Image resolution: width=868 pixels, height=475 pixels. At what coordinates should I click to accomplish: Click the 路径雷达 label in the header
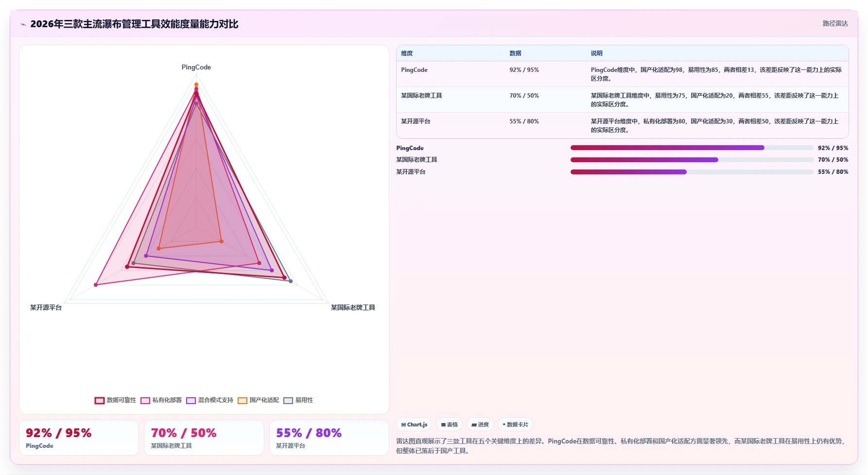(835, 23)
